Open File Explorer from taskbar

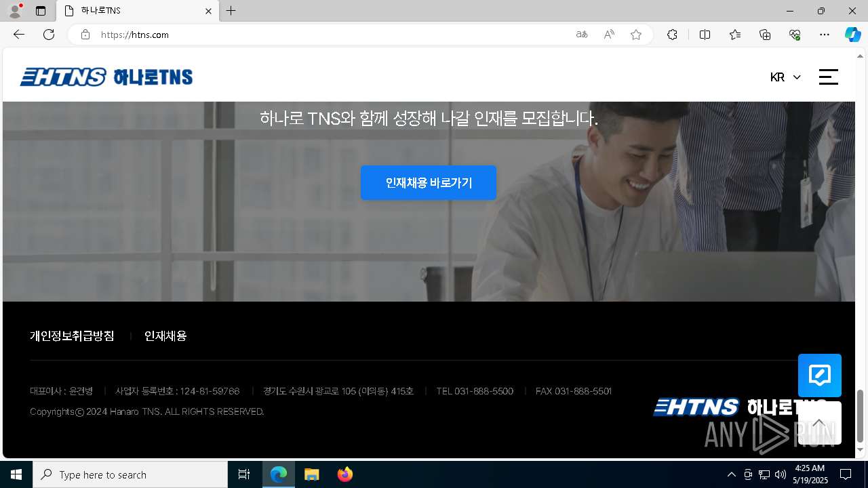click(x=311, y=474)
